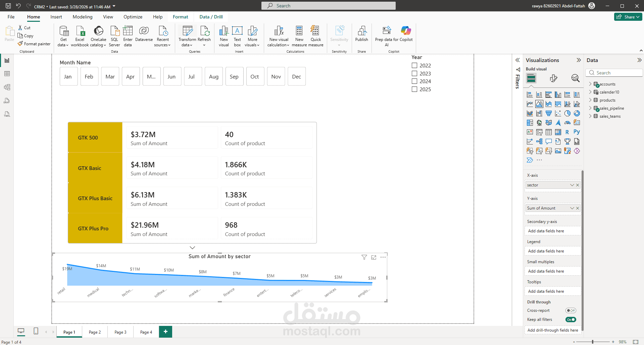Select the Jan month slicer tile
Screen dimensions: 644x345
(69, 76)
